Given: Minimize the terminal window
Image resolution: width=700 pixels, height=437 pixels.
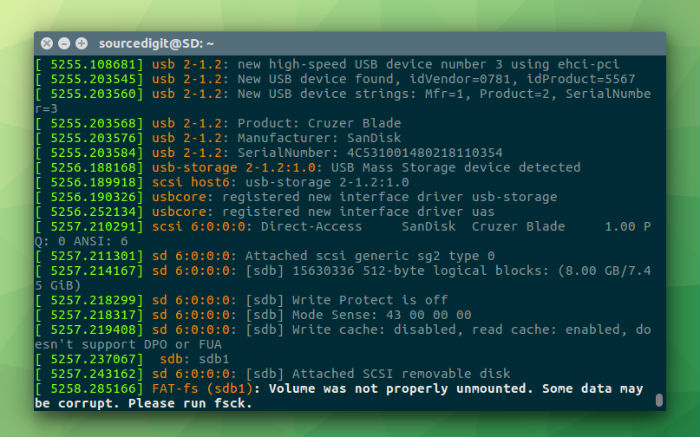Looking at the screenshot, I should click(63, 43).
